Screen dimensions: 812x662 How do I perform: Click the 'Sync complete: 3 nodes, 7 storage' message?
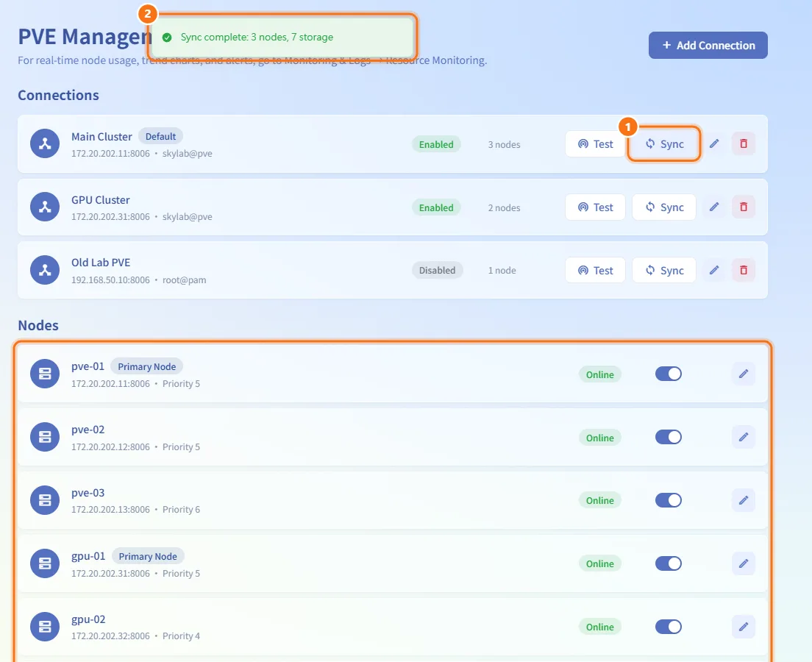257,38
